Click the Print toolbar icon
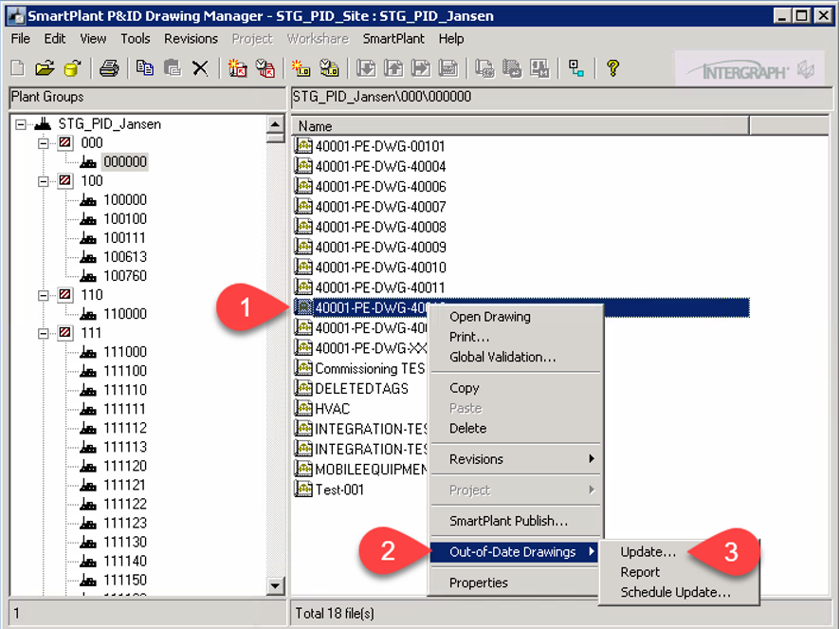840x629 pixels. 109,68
